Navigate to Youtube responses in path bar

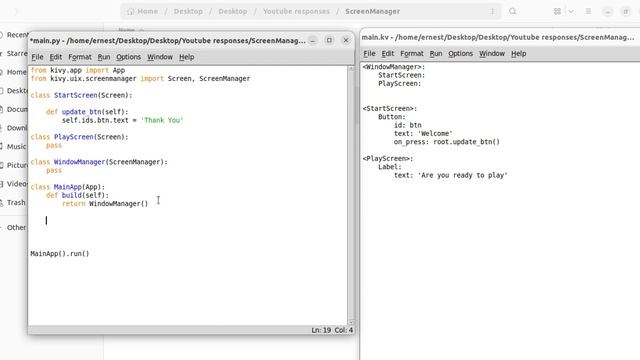(x=296, y=11)
